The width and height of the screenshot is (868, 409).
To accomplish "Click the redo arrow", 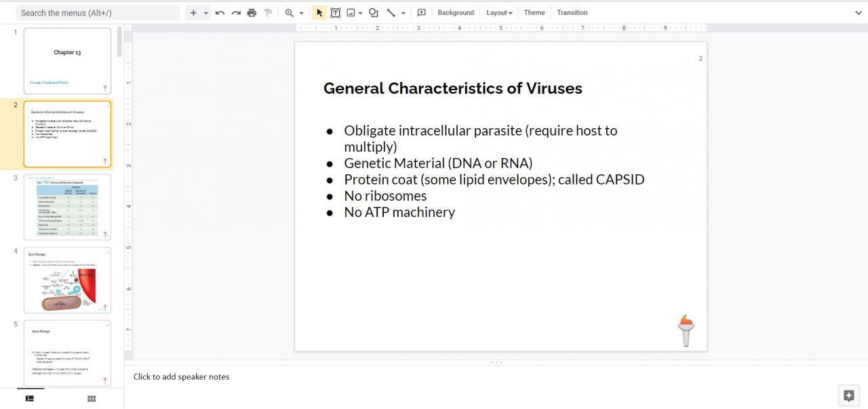I will pos(236,13).
